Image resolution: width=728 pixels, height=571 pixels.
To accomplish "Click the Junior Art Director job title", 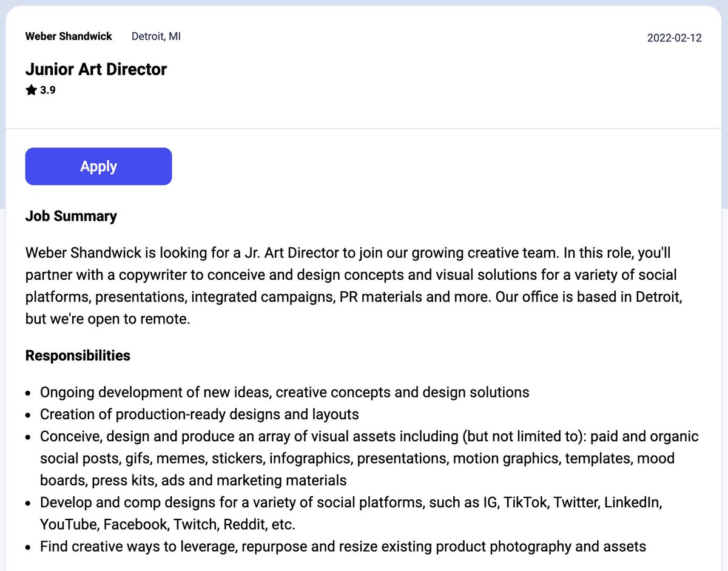I will pos(96,69).
